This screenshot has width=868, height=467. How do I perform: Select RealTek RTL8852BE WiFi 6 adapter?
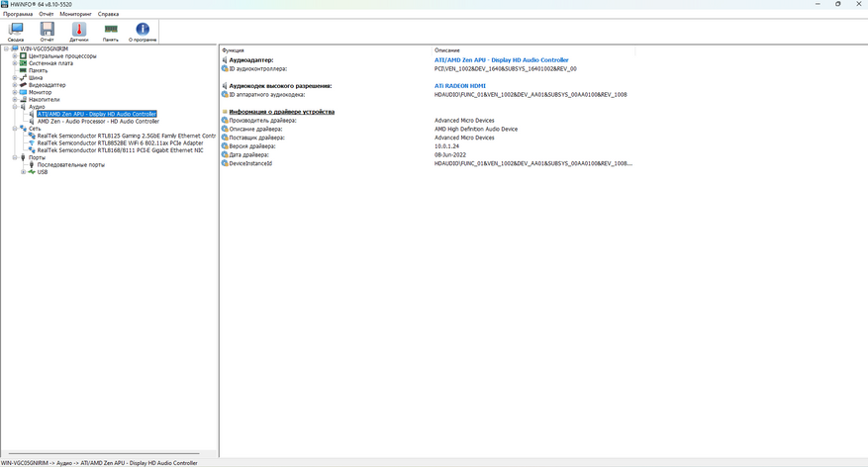pos(120,142)
